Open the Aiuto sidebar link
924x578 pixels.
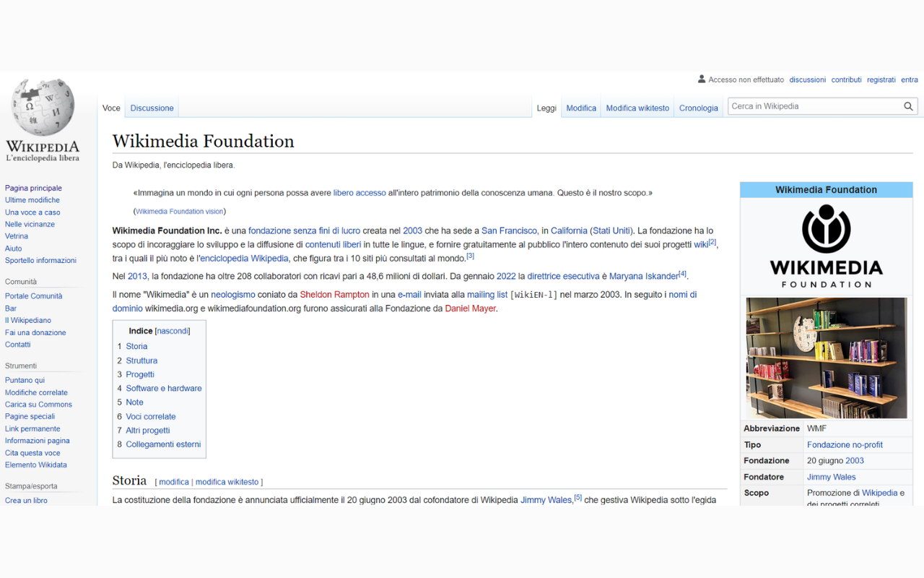[14, 249]
